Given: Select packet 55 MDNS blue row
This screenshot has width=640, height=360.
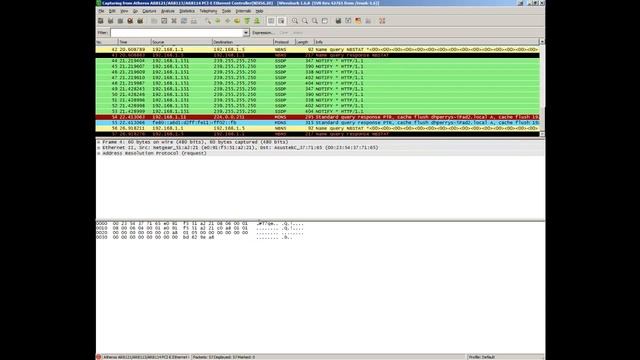Looking at the screenshot, I should [318, 123].
